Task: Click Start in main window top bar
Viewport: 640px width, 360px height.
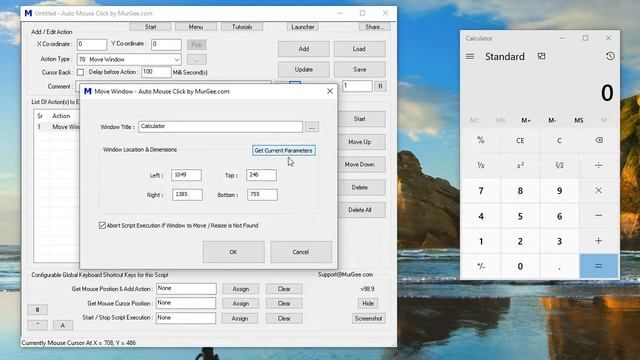Action: 150,27
